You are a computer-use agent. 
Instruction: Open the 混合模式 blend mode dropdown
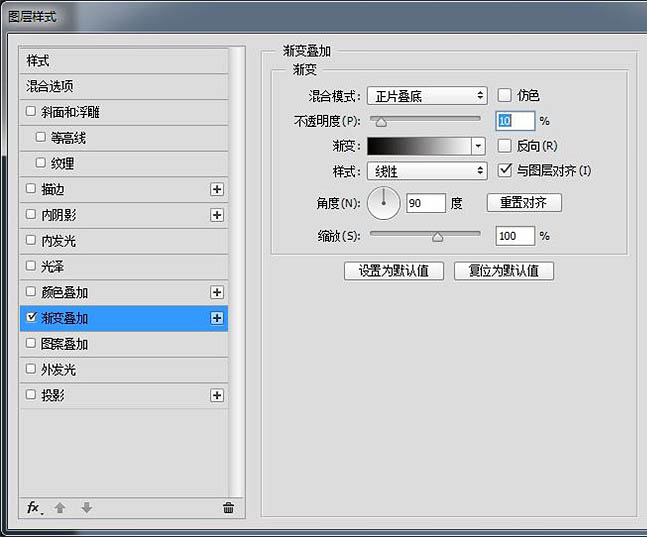tap(426, 96)
